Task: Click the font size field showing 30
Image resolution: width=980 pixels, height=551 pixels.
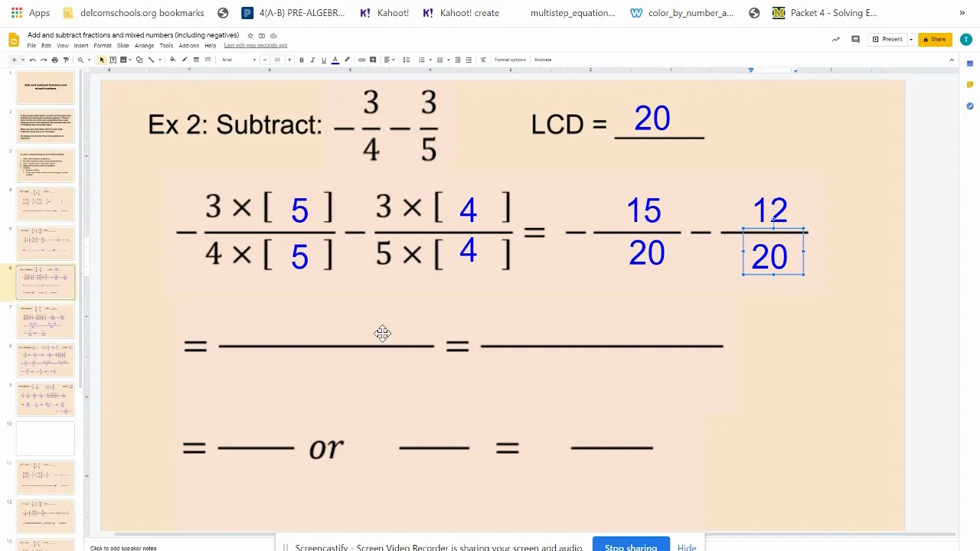Action: tap(277, 60)
